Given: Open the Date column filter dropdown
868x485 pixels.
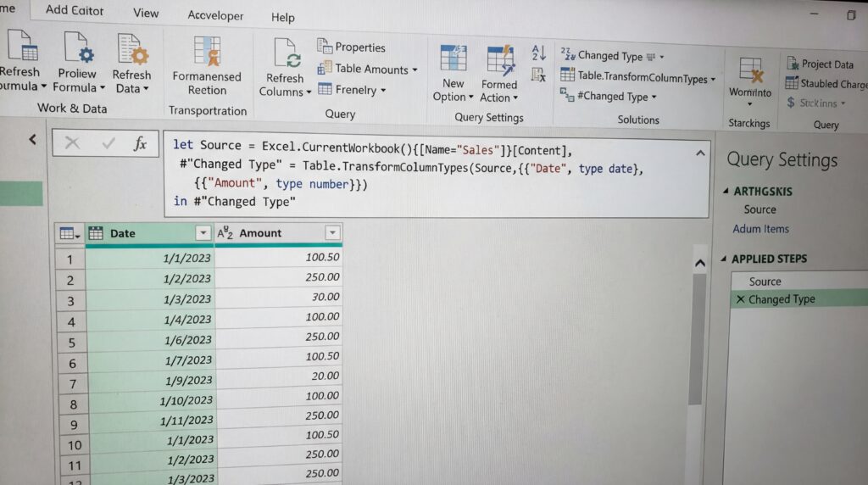Looking at the screenshot, I should [x=203, y=233].
